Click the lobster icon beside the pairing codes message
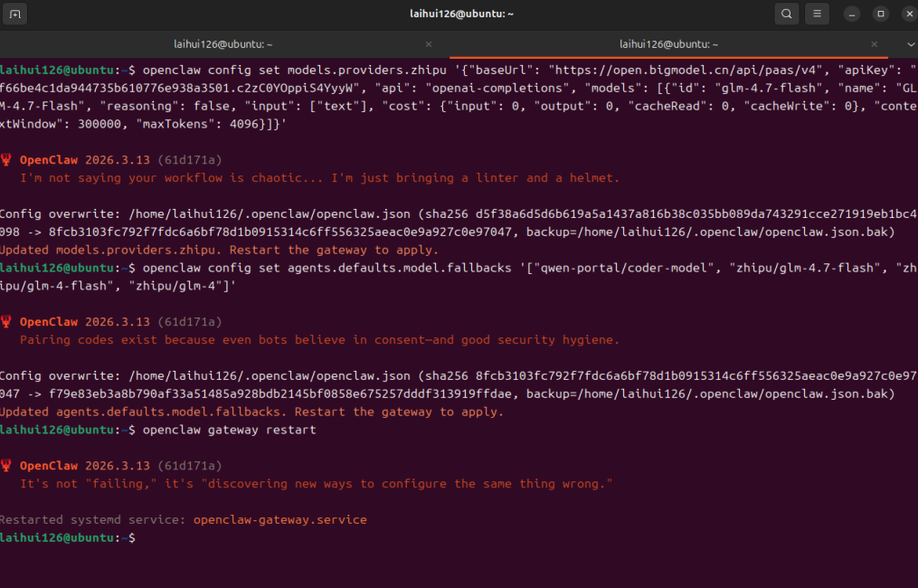The image size is (918, 588). click(x=7, y=322)
